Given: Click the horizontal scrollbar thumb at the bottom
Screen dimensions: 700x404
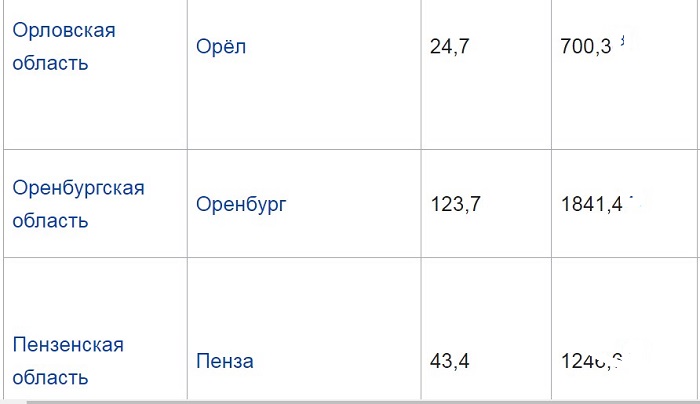Looking at the screenshot, I should 360,400.
